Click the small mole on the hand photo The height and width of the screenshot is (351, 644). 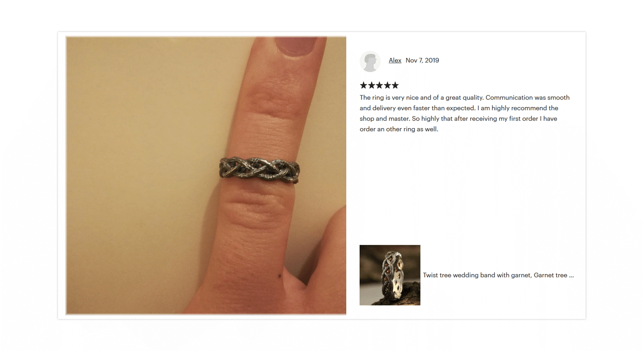click(280, 276)
